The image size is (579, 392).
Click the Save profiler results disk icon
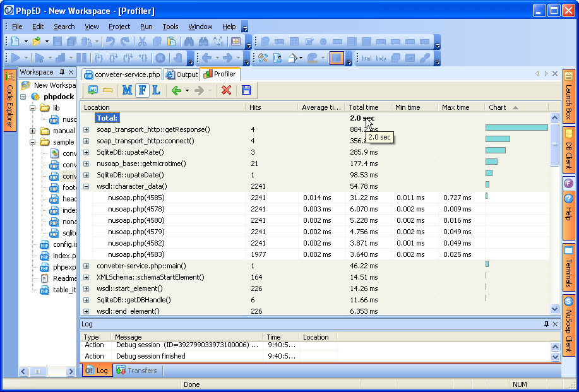click(x=246, y=90)
